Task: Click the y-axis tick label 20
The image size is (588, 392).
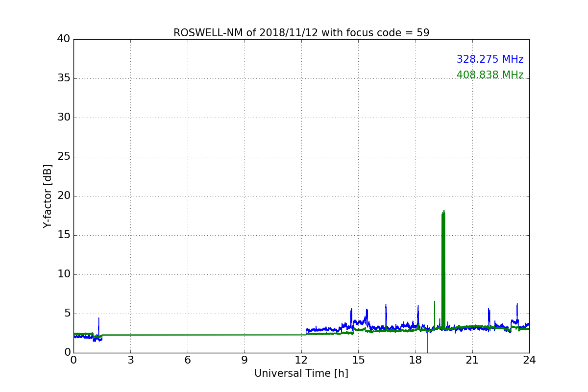Action: click(64, 196)
